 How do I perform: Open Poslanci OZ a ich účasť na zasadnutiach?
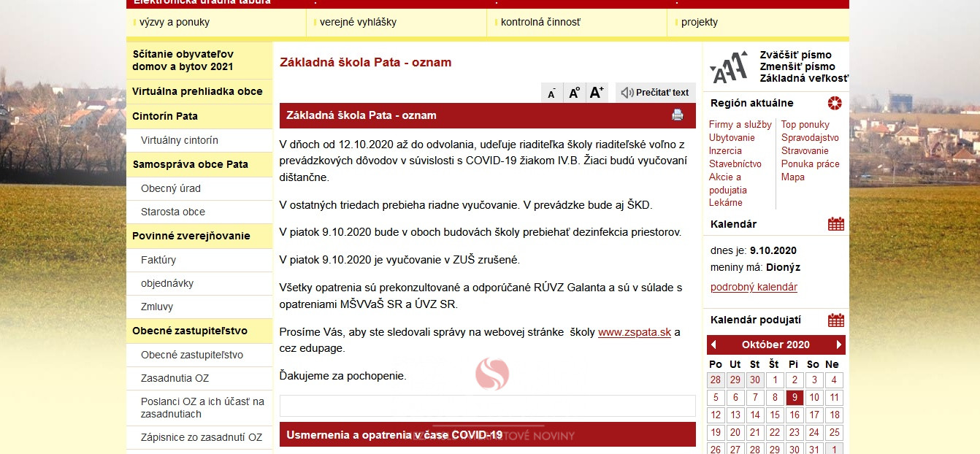199,408
